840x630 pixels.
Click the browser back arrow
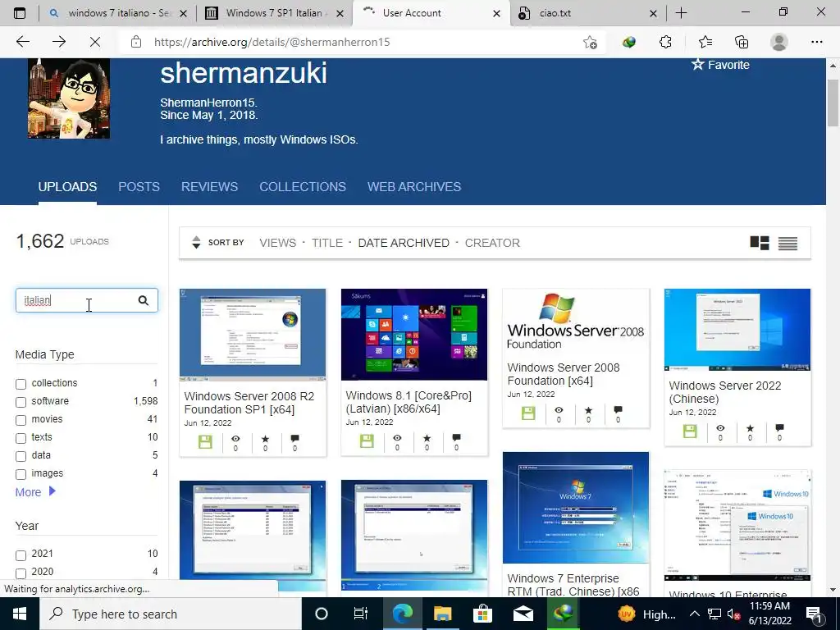point(22,42)
